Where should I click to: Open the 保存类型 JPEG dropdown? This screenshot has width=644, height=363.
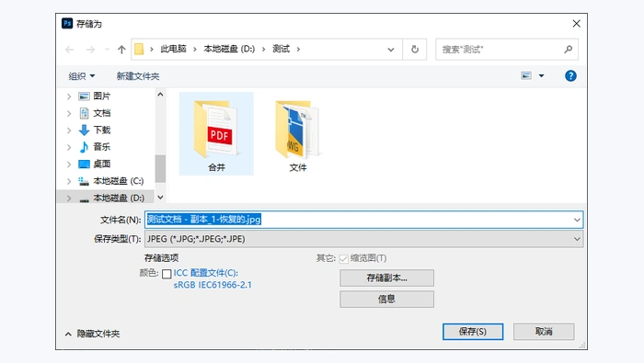click(363, 239)
